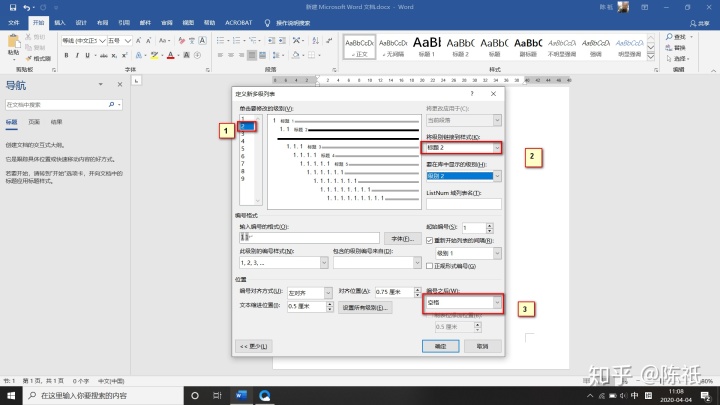Click the Sort A-Z icon
The image size is (720, 405).
click(315, 41)
